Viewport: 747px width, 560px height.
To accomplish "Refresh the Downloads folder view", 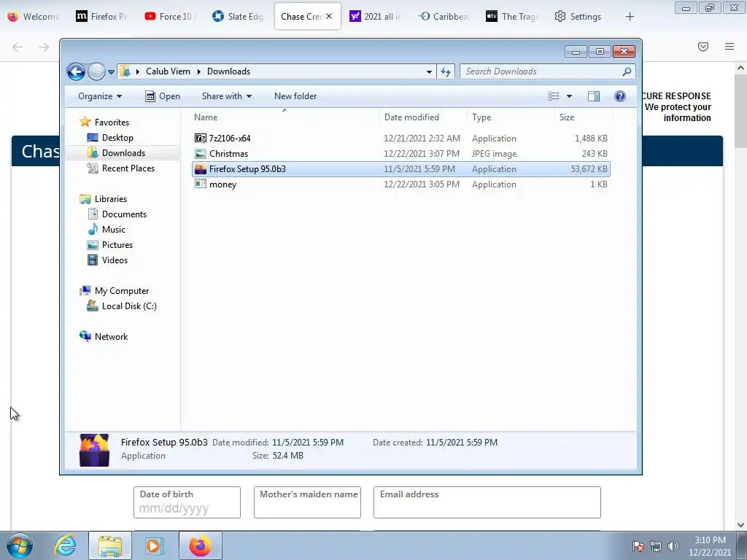I will click(x=446, y=72).
